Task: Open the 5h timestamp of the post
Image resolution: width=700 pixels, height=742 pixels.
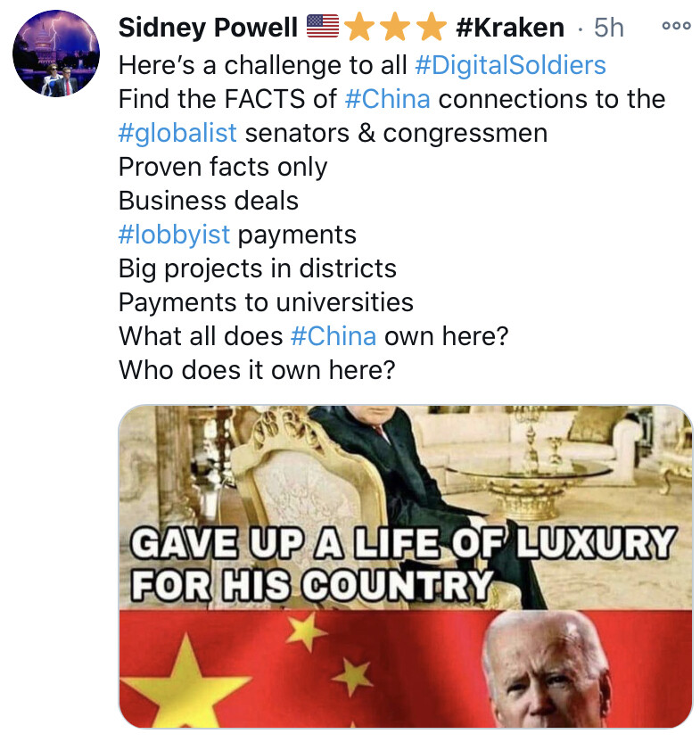Action: [x=609, y=28]
